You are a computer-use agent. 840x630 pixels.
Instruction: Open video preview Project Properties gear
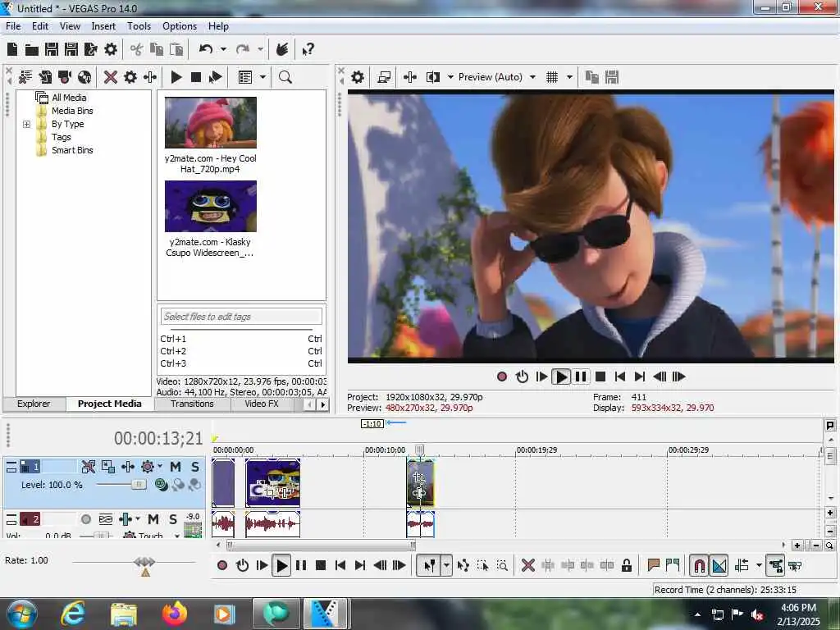point(358,77)
